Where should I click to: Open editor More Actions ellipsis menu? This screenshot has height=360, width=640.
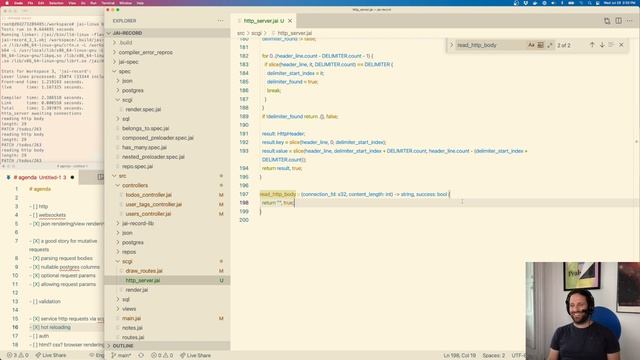pyautogui.click(x=630, y=21)
